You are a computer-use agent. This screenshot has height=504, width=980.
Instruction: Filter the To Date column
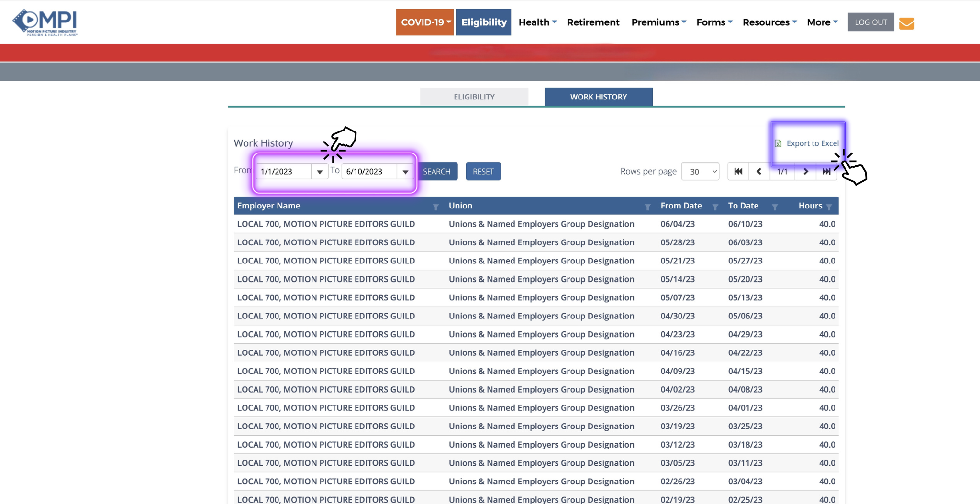pyautogui.click(x=774, y=207)
